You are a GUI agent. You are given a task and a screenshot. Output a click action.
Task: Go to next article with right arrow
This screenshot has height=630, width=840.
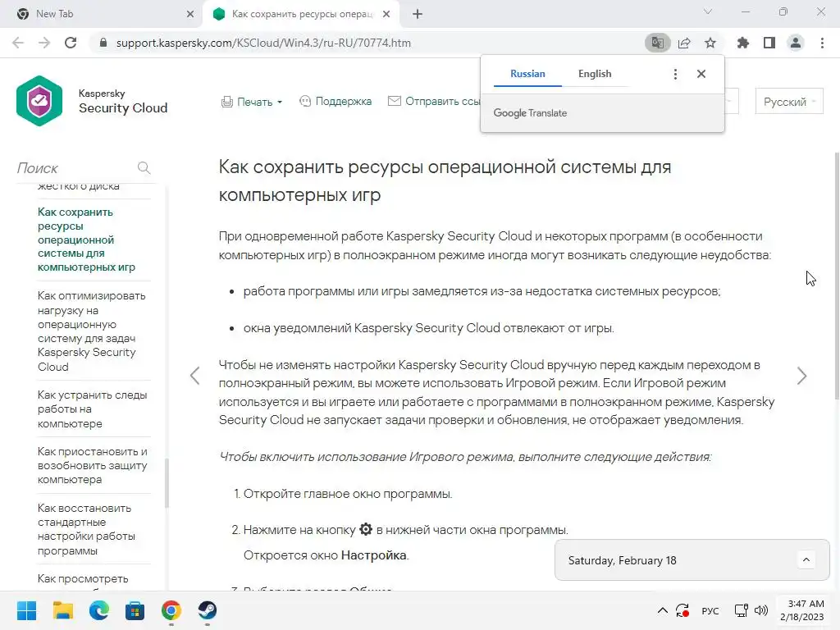[801, 376]
